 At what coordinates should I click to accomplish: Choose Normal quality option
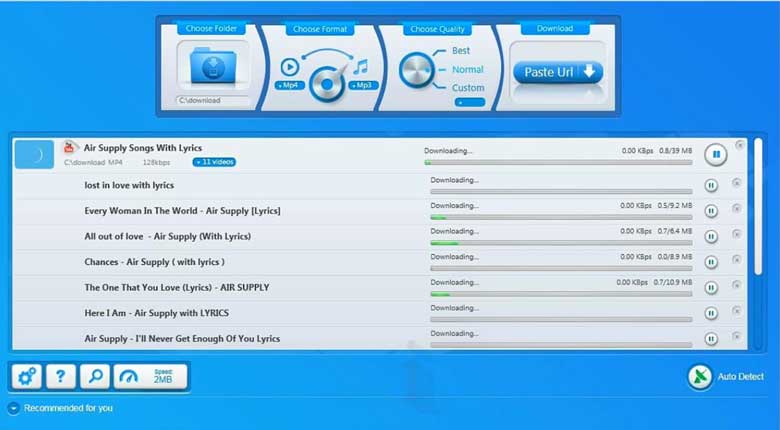(x=468, y=70)
